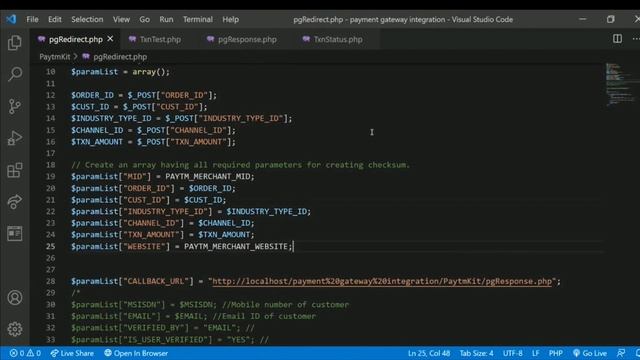Click the VS Code logo icon

(11, 19)
